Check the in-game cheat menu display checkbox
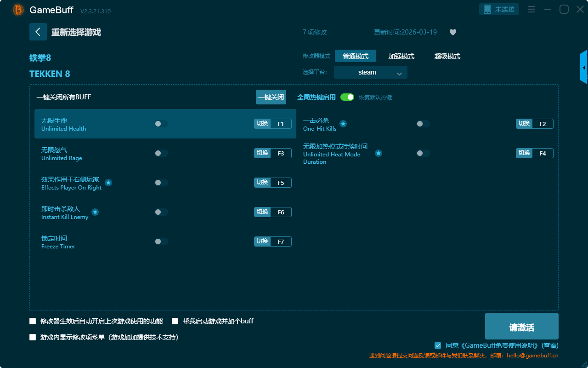 [x=33, y=337]
